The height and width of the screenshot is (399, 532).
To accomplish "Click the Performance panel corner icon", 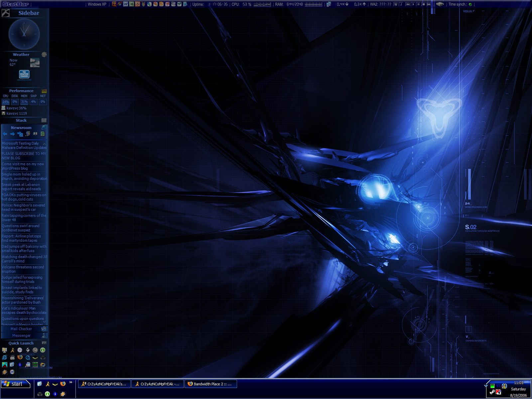I will 44,91.
